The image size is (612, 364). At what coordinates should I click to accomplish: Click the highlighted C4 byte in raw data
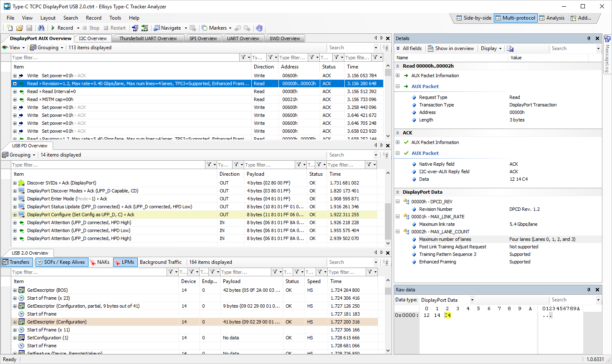coord(448,315)
